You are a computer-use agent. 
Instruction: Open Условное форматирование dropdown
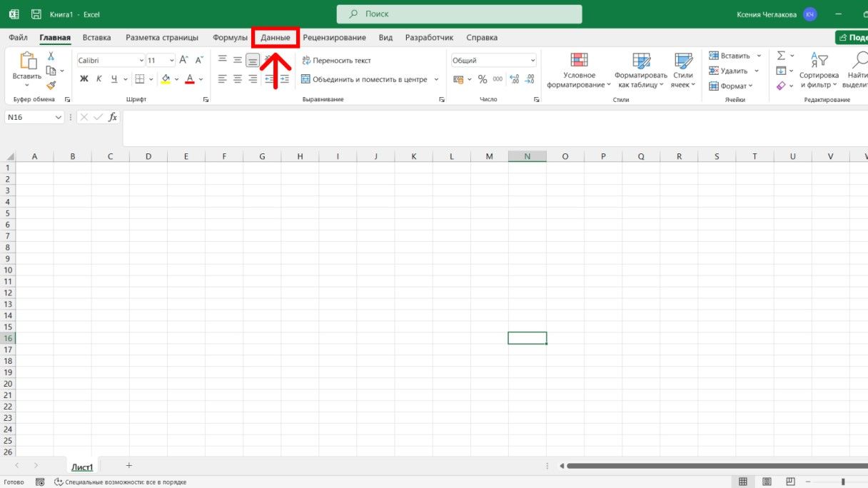(579, 71)
